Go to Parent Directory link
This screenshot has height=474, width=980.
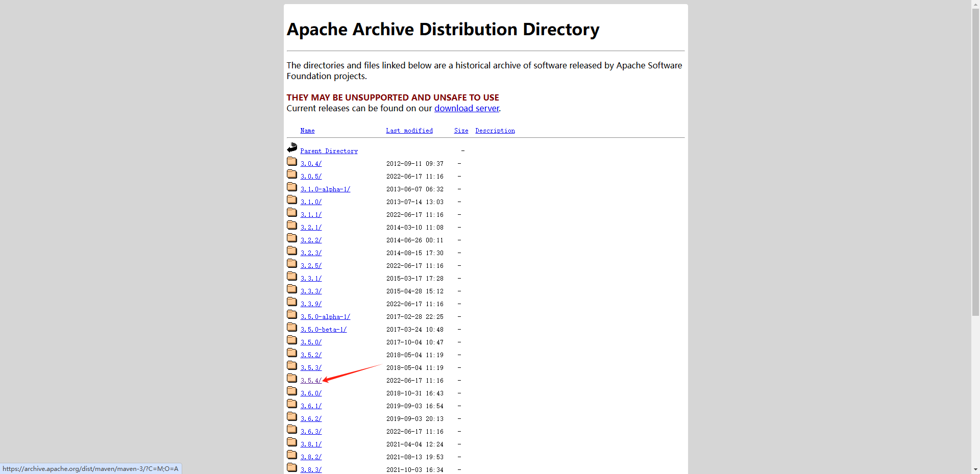(x=329, y=151)
